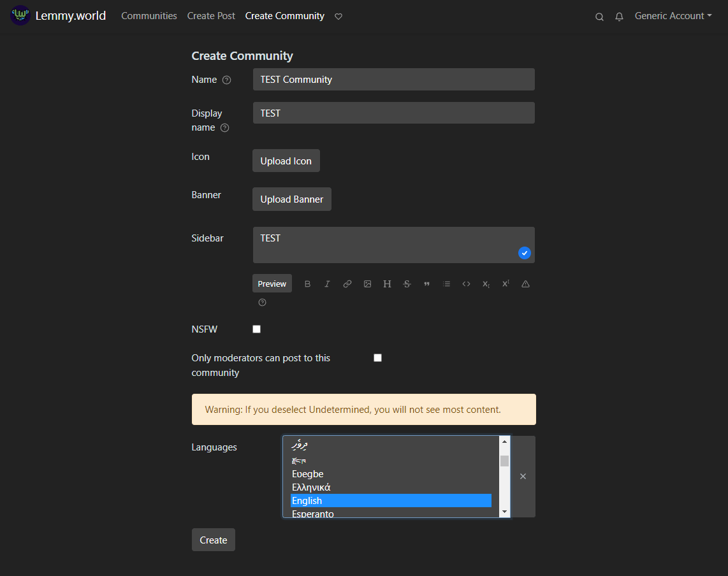Insert a link using the sidebar editor toolbar

pyautogui.click(x=347, y=284)
